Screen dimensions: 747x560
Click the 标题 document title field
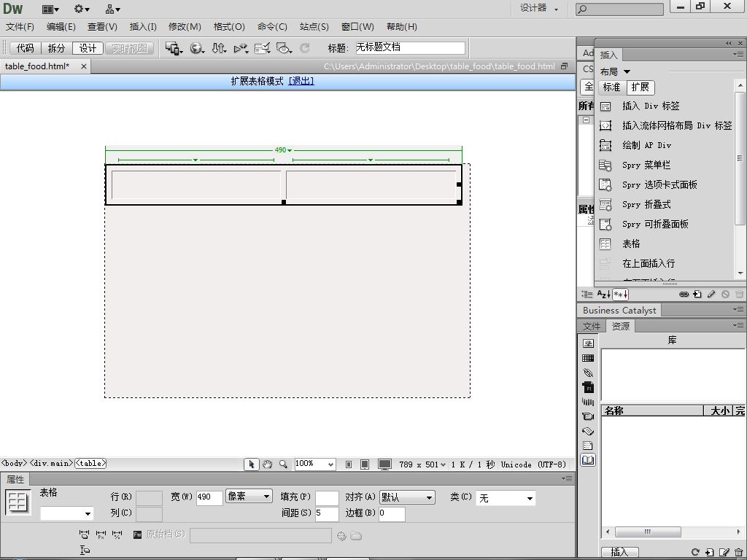click(410, 47)
